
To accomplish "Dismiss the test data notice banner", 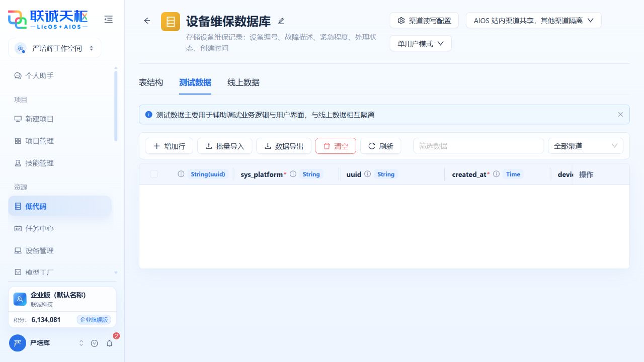I will [x=620, y=115].
